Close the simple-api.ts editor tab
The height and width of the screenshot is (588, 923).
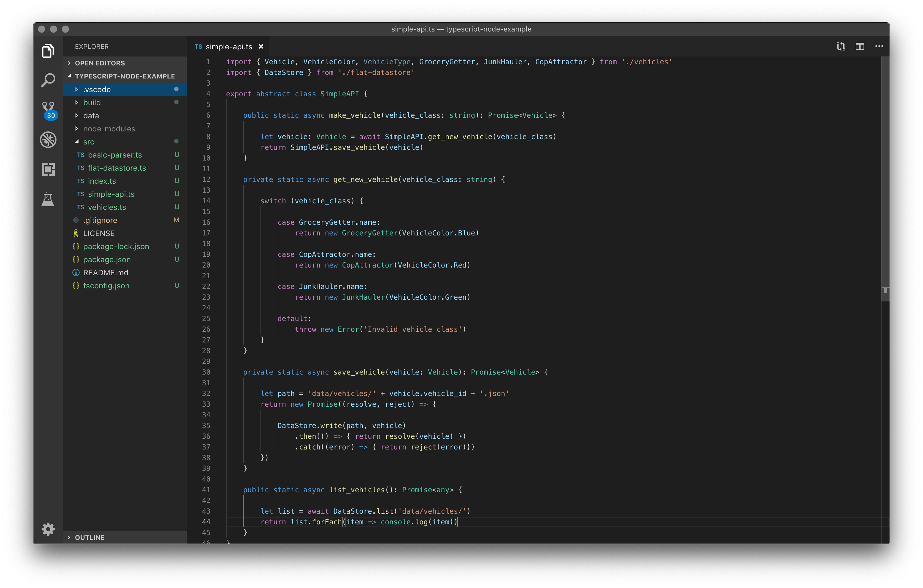pyautogui.click(x=261, y=46)
